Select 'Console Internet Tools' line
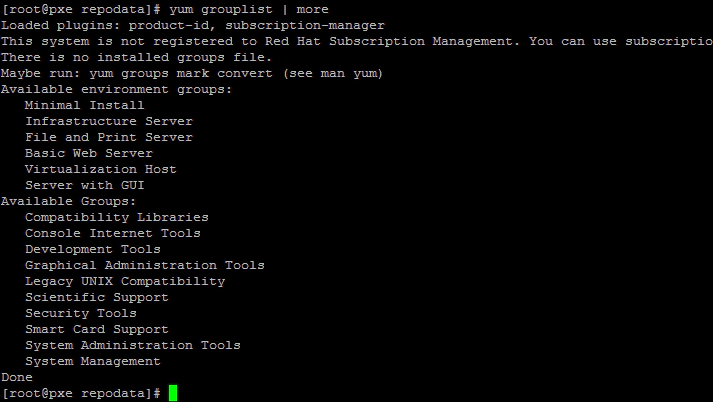The width and height of the screenshot is (713, 402). click(x=113, y=233)
